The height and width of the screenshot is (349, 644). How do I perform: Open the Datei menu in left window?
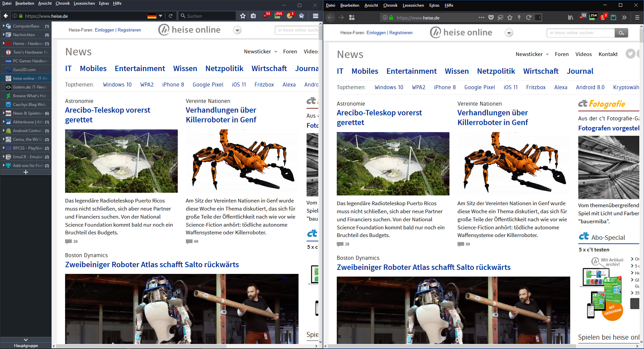point(7,3)
